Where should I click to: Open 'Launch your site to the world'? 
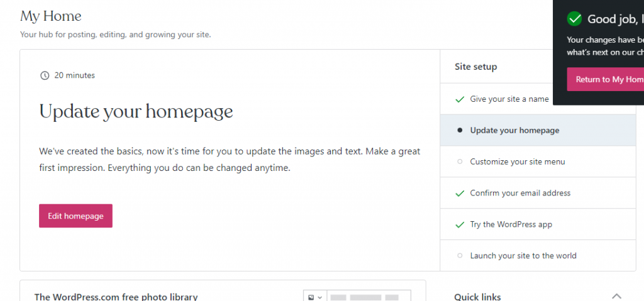(x=538, y=255)
